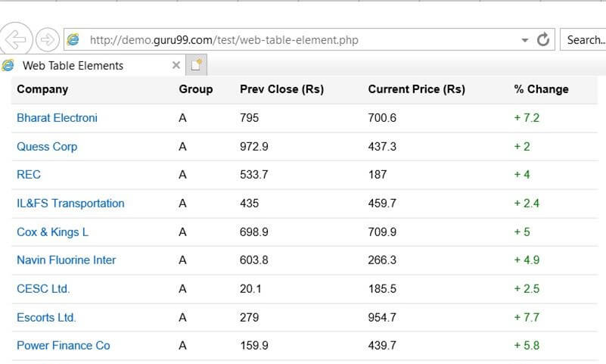This screenshot has height=364, width=606.
Task: Open the Quess Corp link
Action: coord(47,147)
